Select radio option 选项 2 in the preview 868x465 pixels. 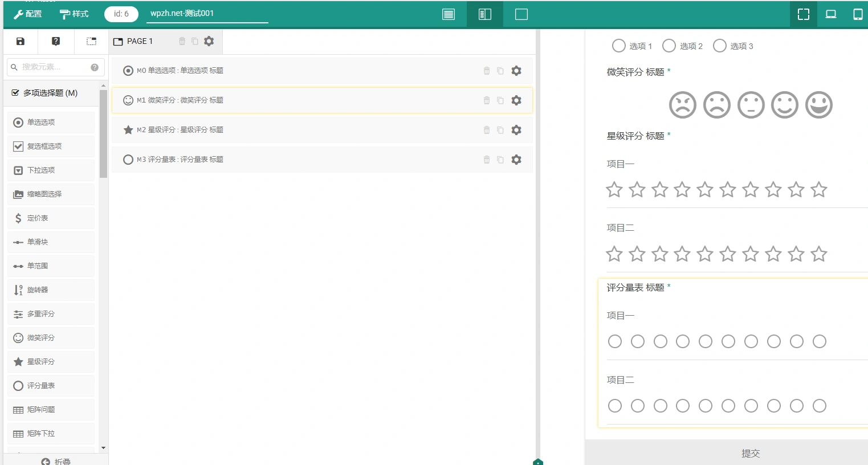[x=669, y=46]
